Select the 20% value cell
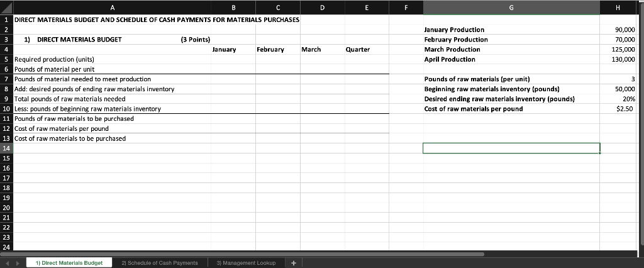This screenshot has height=268, width=644. coord(619,99)
